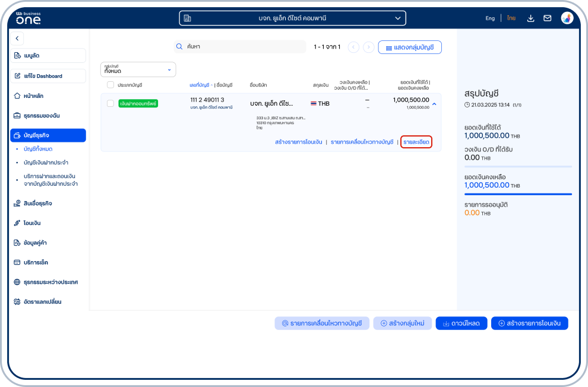Open company selector dropdown at top
This screenshot has height=387, width=588.
coord(292,18)
